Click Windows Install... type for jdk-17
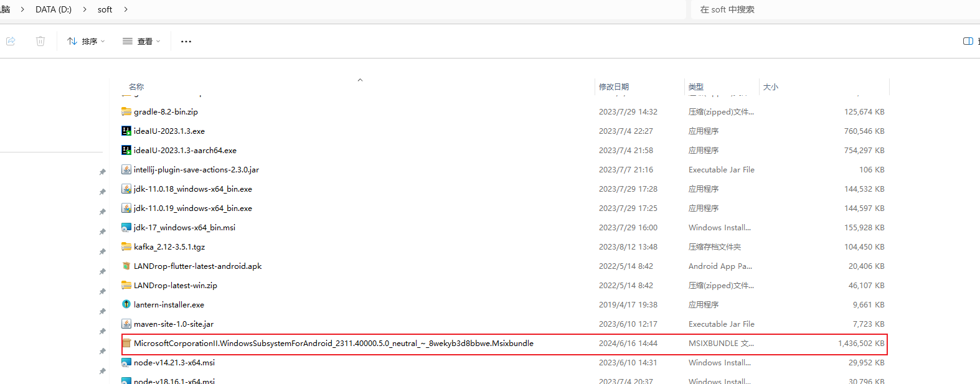This screenshot has width=980, height=384. [x=720, y=227]
